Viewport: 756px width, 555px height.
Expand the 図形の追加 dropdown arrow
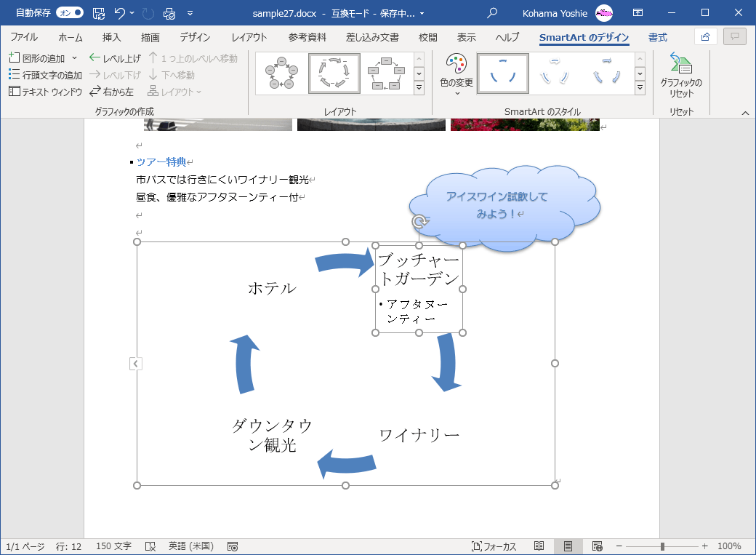tap(75, 58)
